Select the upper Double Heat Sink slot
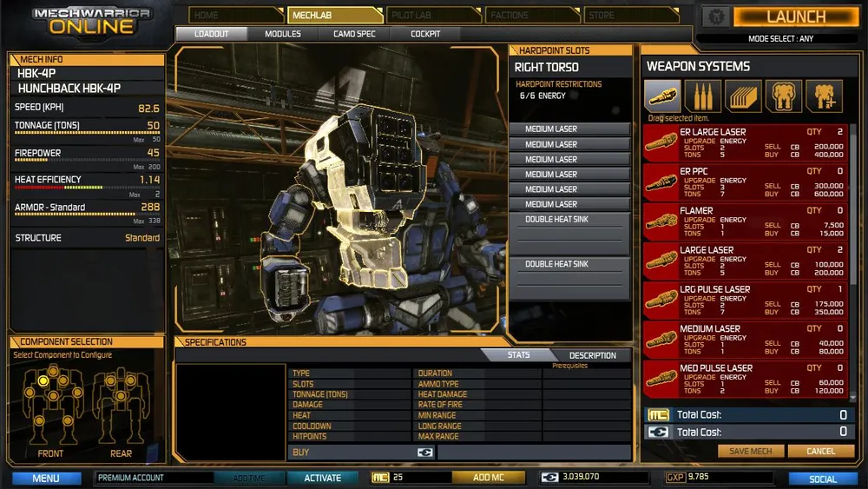Screen dimensions: 868x489 pos(569,234)
